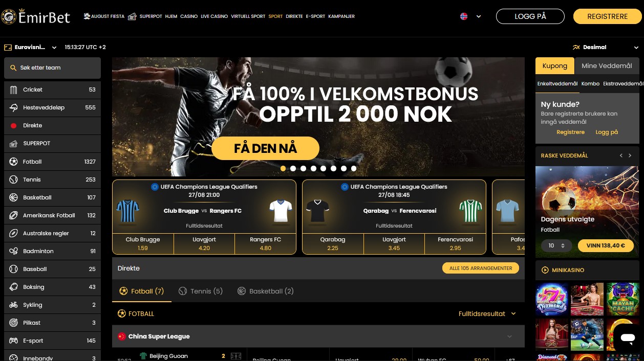The image size is (644, 361).
Task: Click the REGISTRERE button
Action: tap(607, 16)
